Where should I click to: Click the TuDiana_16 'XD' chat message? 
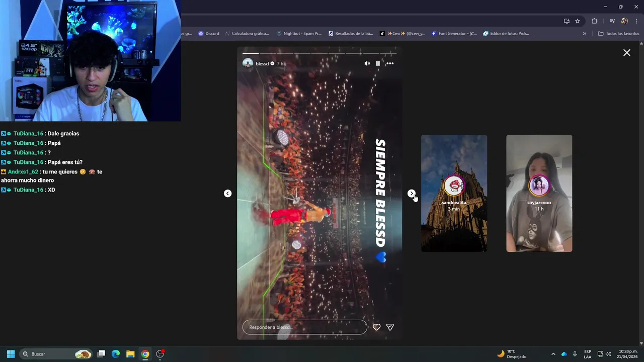tap(51, 190)
